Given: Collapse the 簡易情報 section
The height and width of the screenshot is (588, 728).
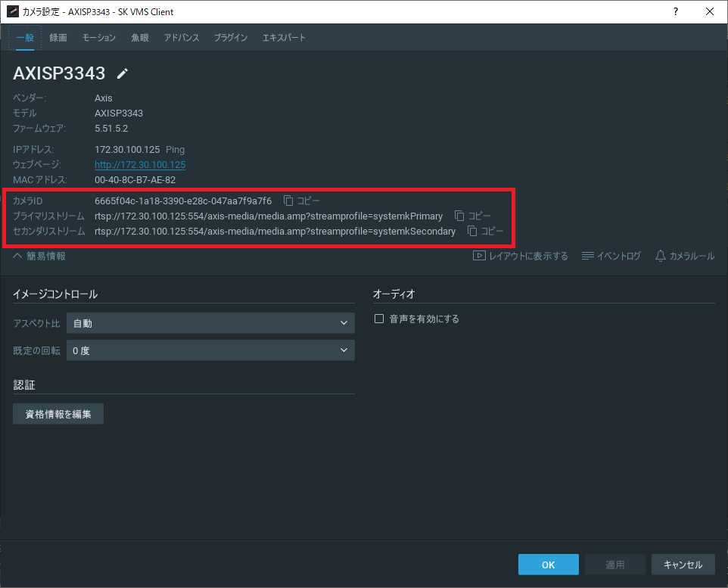Looking at the screenshot, I should pyautogui.click(x=39, y=256).
